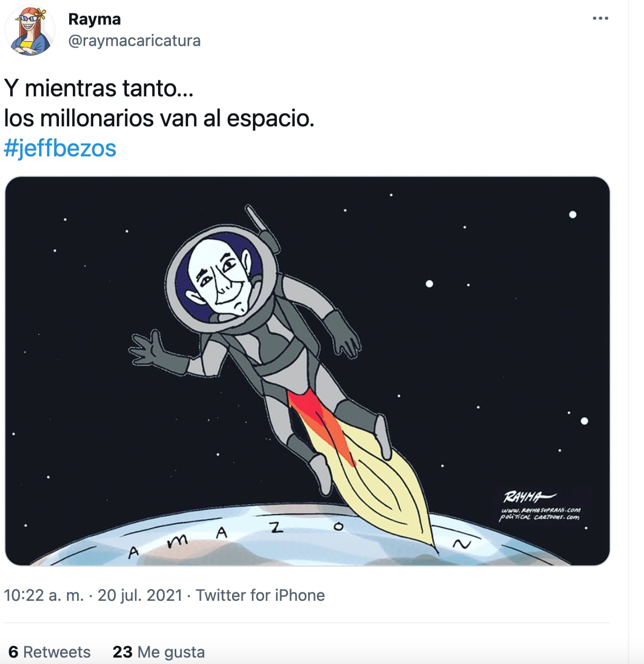Click the display name Rayma

[x=94, y=19]
